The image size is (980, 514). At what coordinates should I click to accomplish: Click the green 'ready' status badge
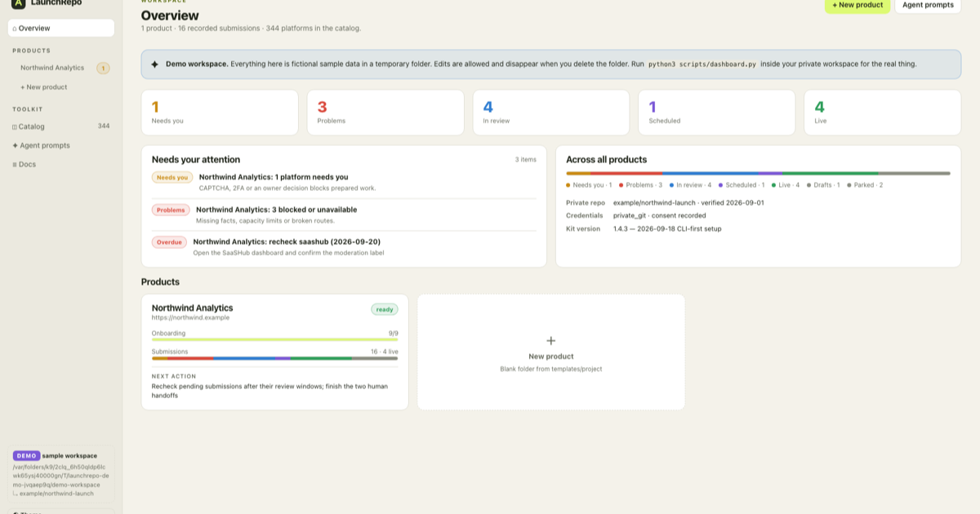(x=385, y=309)
